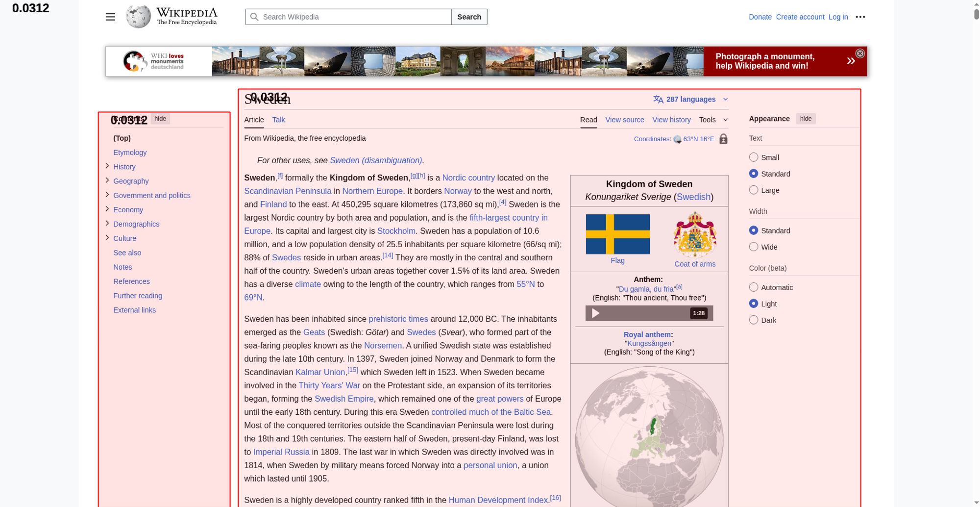Switch to the Talk tab
Screen dimensions: 980x507
tap(278, 120)
